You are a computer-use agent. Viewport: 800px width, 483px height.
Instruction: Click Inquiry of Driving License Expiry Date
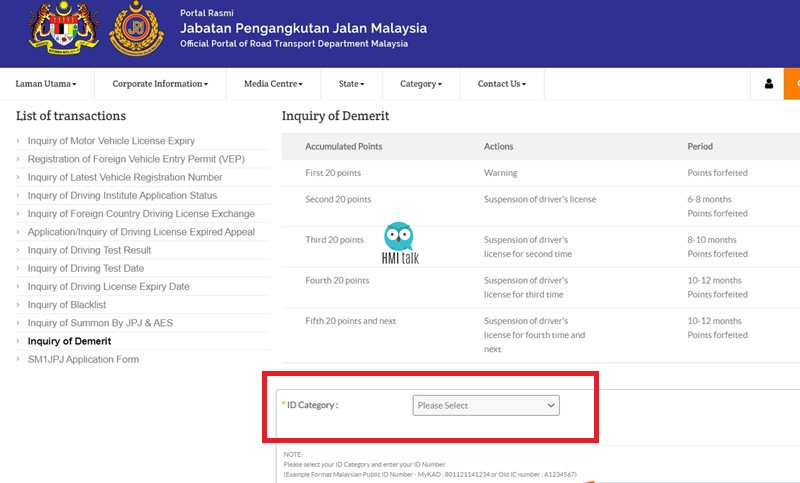pyautogui.click(x=108, y=287)
